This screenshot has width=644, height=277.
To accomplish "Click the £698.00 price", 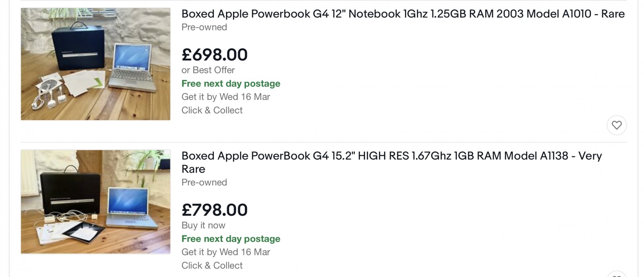I will click(x=214, y=54).
